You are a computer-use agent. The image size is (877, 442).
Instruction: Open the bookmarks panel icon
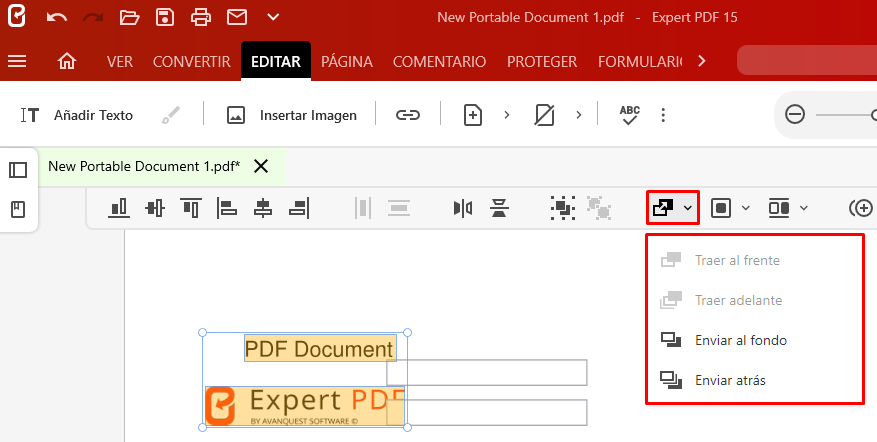[18, 210]
